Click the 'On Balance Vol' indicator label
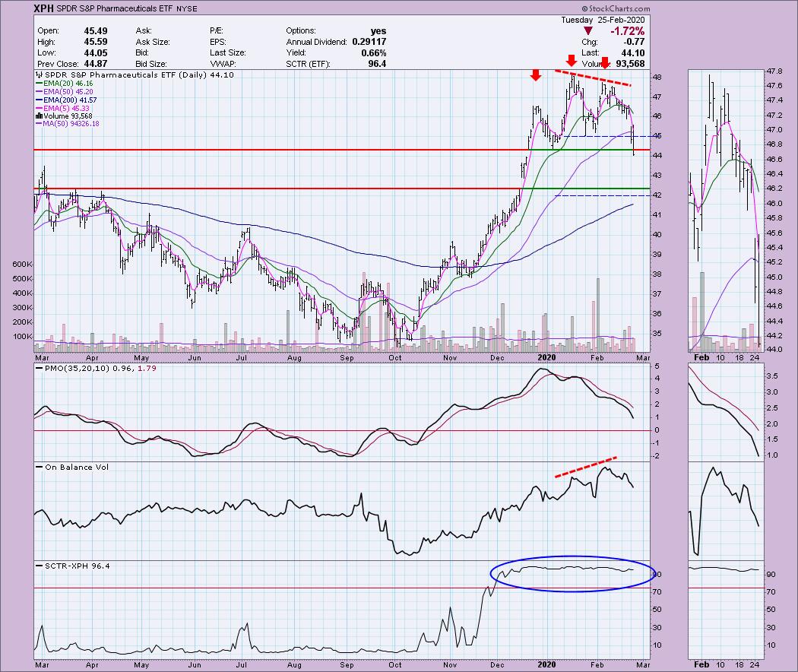798x672 pixels. click(x=77, y=467)
